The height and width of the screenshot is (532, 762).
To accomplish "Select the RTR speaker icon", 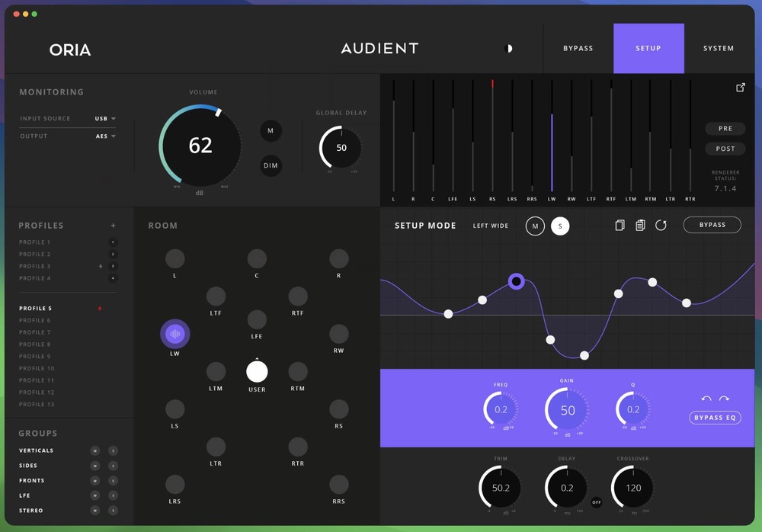I will (x=298, y=447).
